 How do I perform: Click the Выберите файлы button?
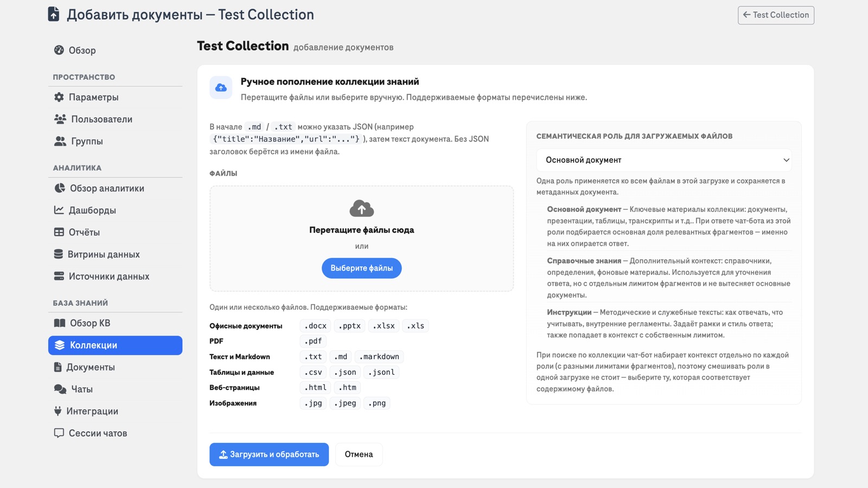pyautogui.click(x=362, y=268)
